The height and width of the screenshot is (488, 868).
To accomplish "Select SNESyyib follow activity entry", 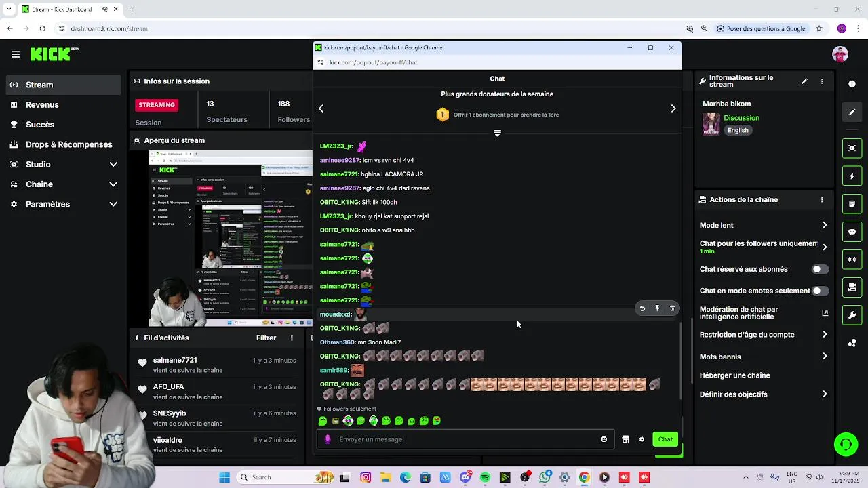I will click(x=217, y=418).
